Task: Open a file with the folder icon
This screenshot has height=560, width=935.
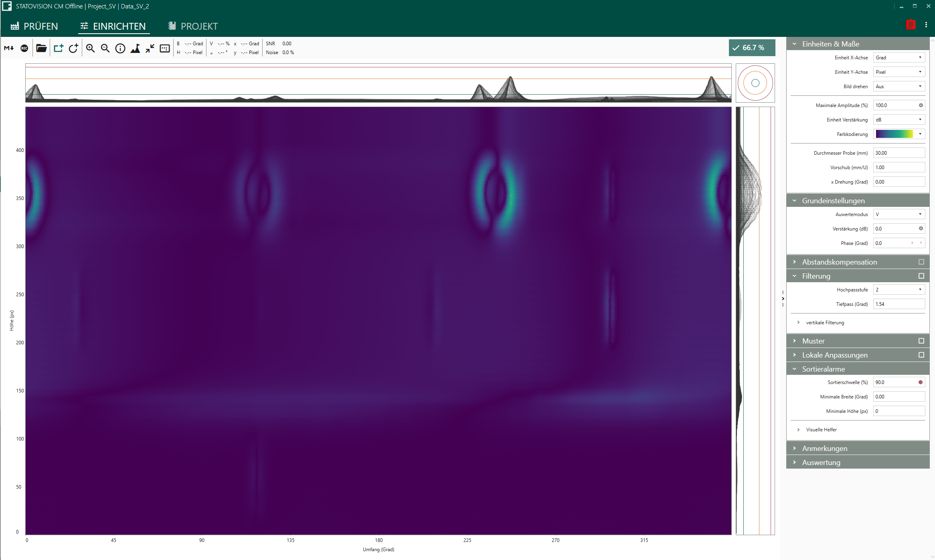Action: (x=41, y=48)
